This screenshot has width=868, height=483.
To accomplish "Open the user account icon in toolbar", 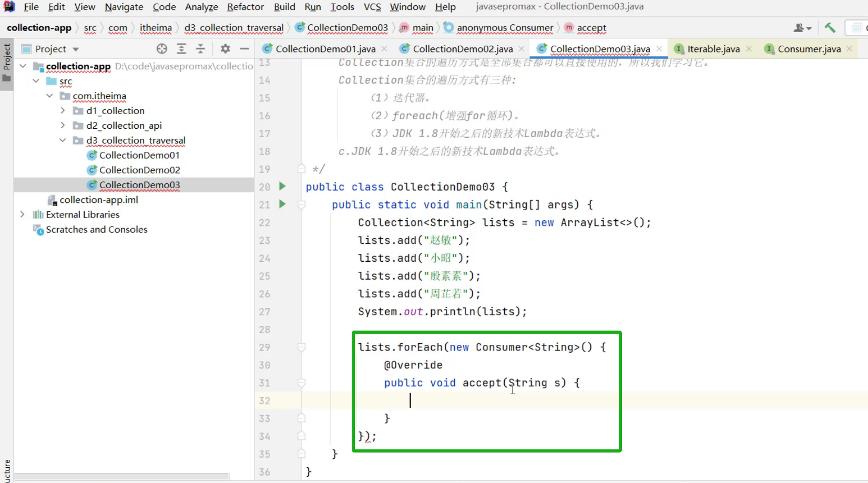I will (x=802, y=28).
